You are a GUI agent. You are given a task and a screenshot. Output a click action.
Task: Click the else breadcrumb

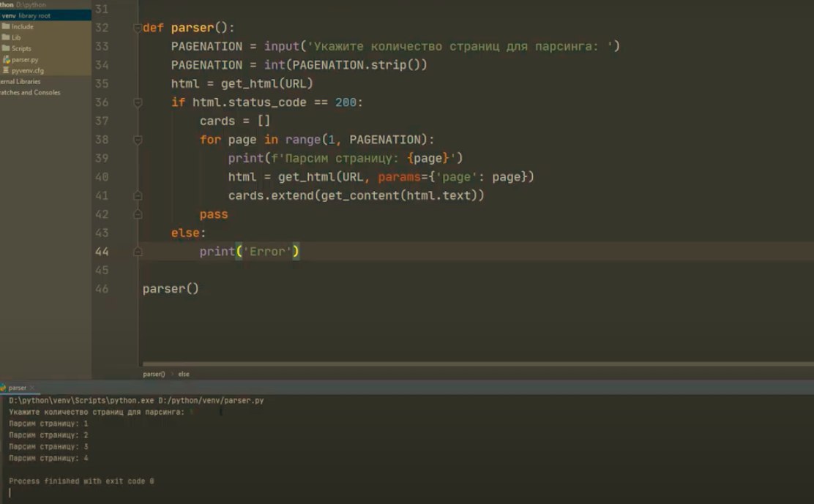184,374
